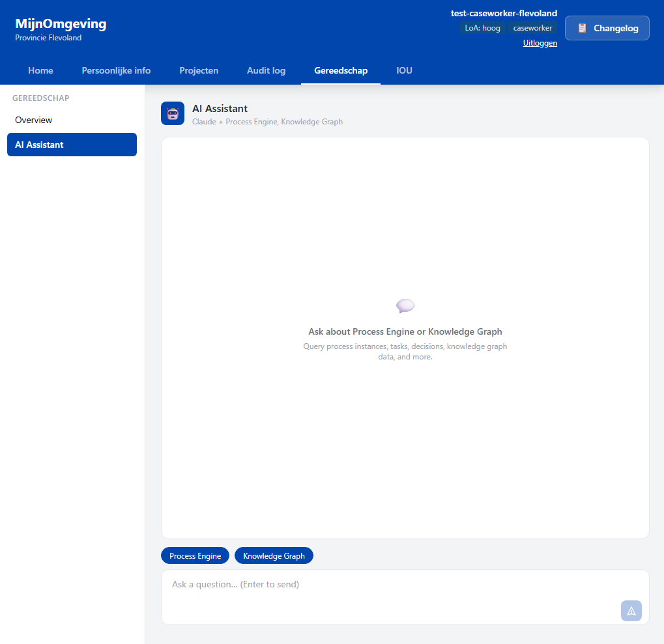
Task: Switch to the IOU tab
Action: [404, 70]
